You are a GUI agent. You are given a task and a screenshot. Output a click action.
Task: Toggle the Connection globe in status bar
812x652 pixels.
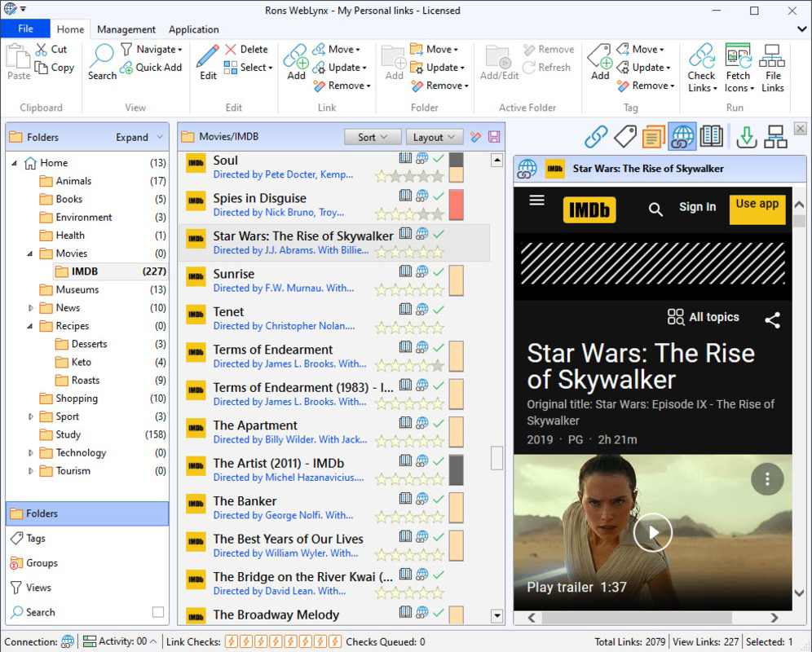(x=67, y=641)
